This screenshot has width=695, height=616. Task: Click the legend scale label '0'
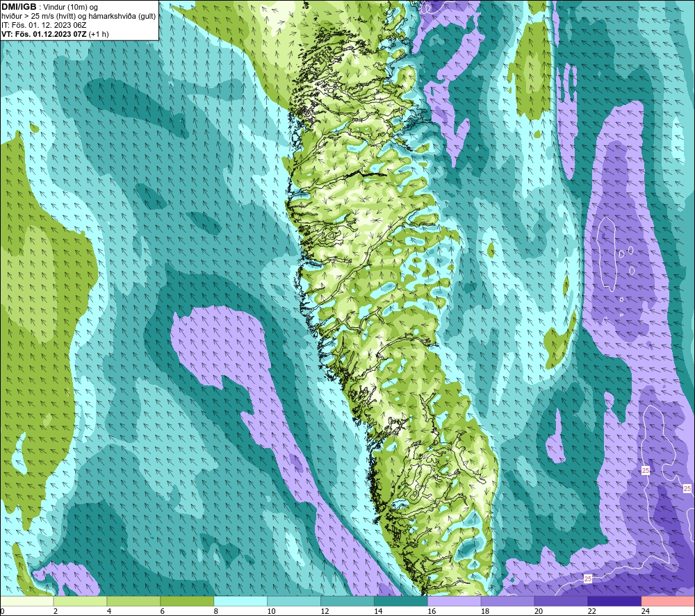pos(3,611)
